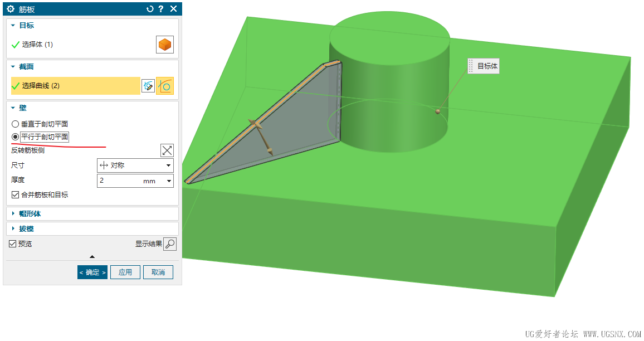Image resolution: width=644 pixels, height=341 pixels.
Task: Open the mm unit dropdown arrow
Action: tap(168, 181)
